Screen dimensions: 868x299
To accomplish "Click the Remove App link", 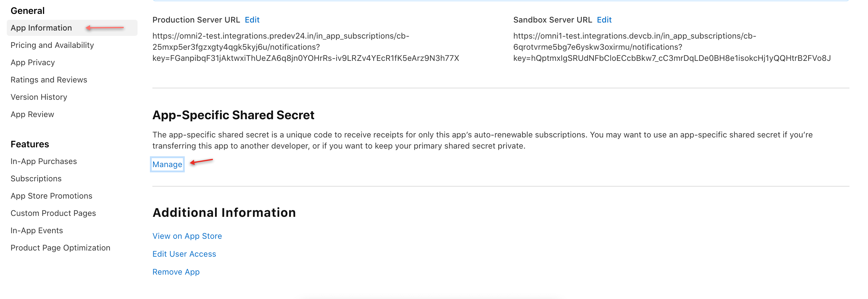I will [x=176, y=272].
